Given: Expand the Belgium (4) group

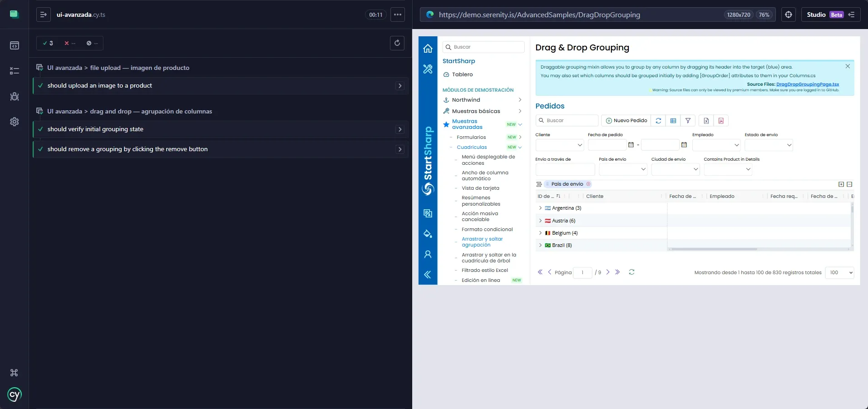Looking at the screenshot, I should [x=540, y=233].
